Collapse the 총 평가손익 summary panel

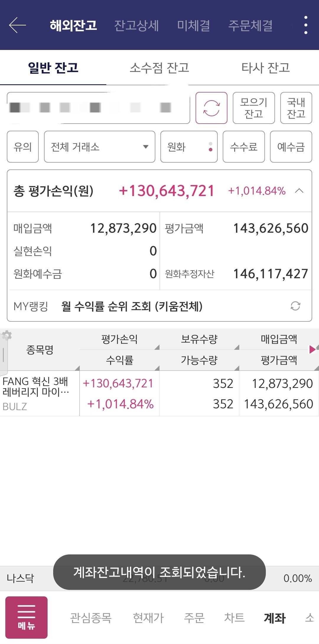[x=299, y=191]
